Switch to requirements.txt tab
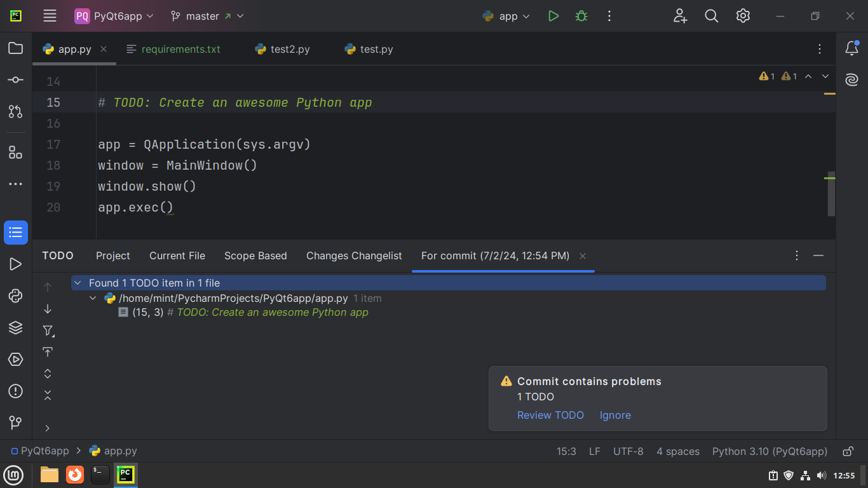Viewport: 868px width, 488px height. point(173,49)
